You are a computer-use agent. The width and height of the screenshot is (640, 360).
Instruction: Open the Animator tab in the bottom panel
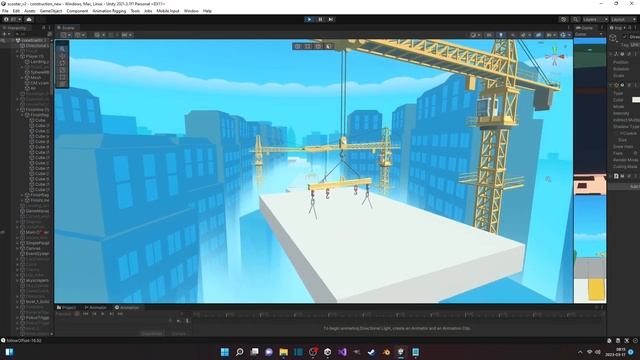[x=96, y=307]
